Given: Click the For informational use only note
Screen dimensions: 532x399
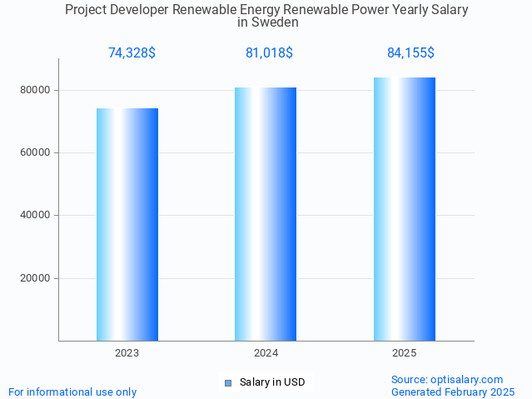Looking at the screenshot, I should click(72, 392).
